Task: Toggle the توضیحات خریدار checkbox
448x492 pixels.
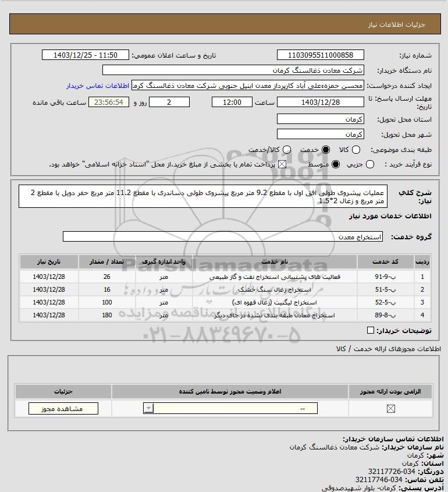Action: point(370,330)
